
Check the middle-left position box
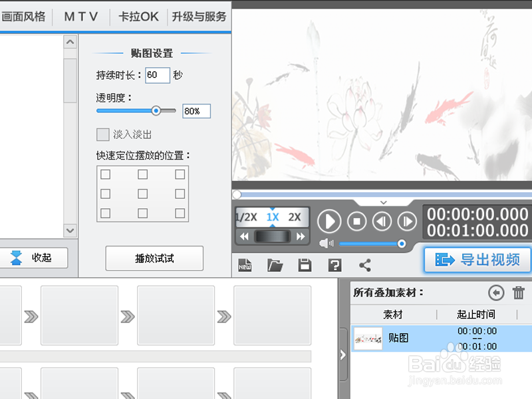pyautogui.click(x=106, y=194)
